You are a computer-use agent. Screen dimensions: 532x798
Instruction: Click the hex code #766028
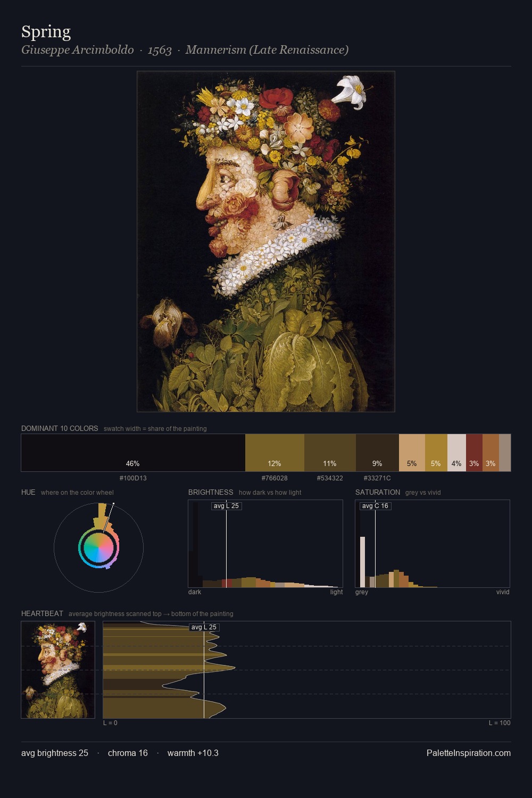(275, 478)
